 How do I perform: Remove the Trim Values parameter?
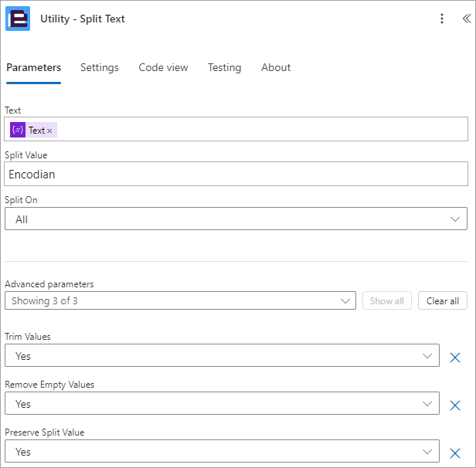(x=454, y=358)
